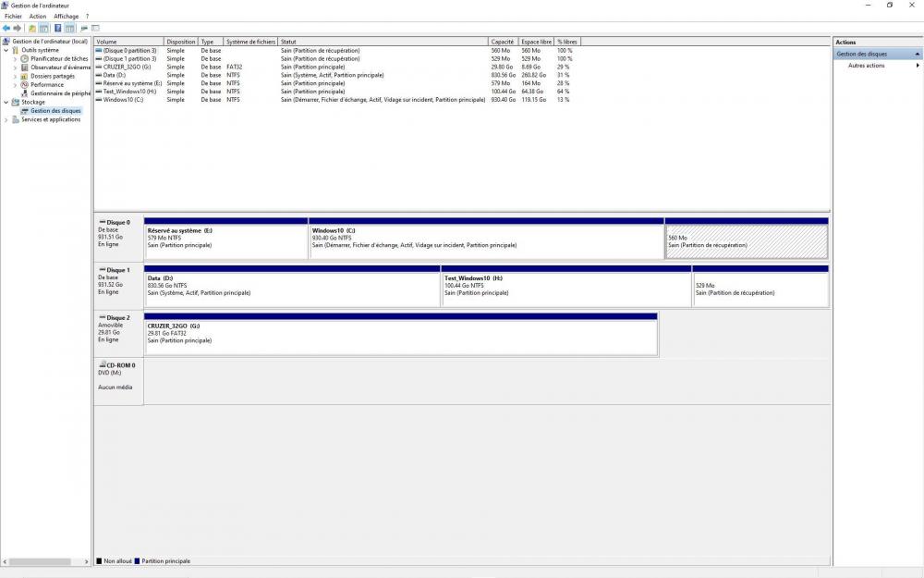Click the last toolbar icon (view layout)
The height and width of the screenshot is (578, 924).
95,29
